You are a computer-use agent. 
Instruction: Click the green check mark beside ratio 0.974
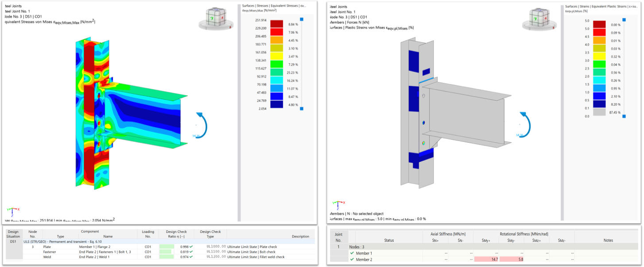[191, 257]
